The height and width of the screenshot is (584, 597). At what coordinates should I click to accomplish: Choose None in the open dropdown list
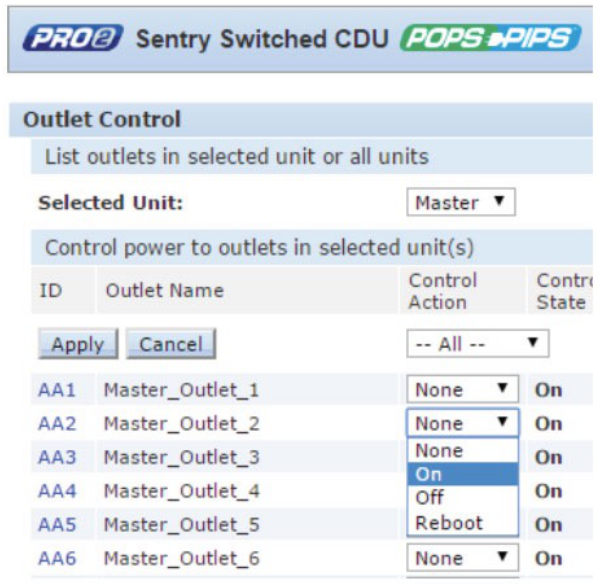[x=462, y=450]
